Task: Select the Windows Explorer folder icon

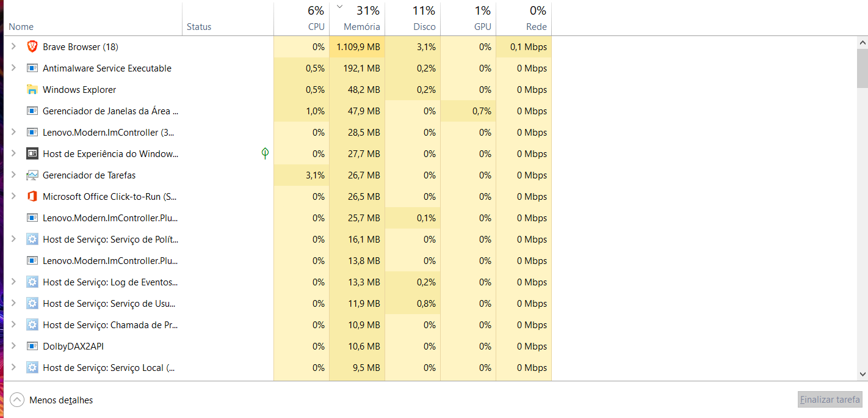Action: 32,89
